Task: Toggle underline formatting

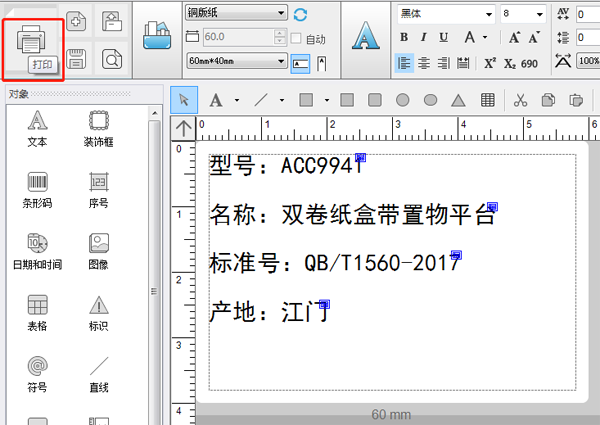Action: coord(443,37)
